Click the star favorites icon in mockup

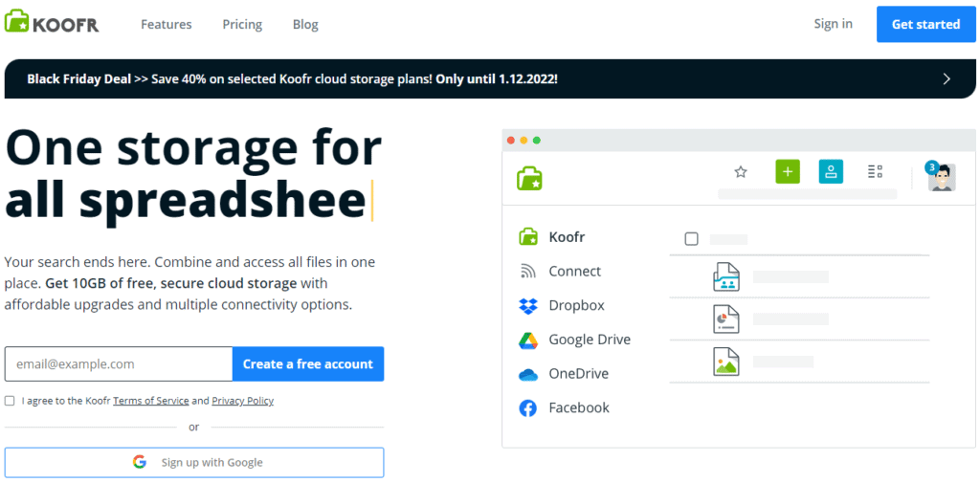click(740, 172)
